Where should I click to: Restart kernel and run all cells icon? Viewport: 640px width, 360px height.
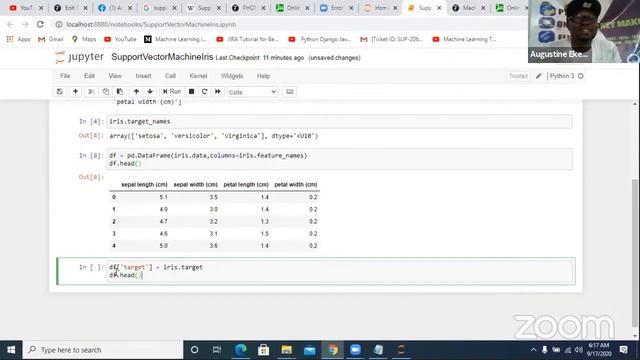point(218,92)
